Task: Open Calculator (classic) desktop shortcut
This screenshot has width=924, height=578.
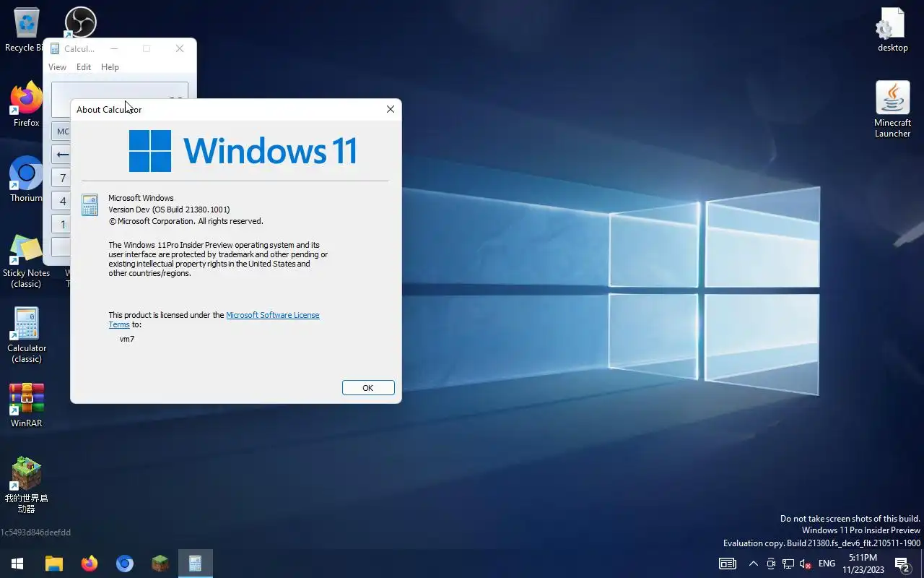Action: click(27, 335)
